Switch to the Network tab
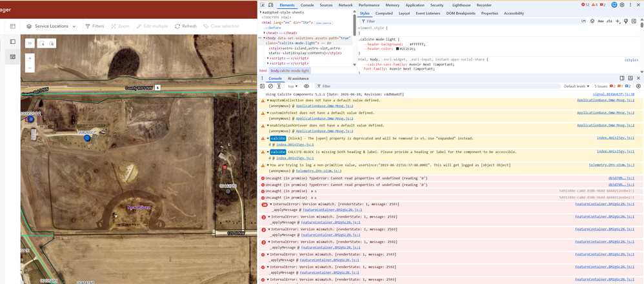644x284 pixels. 345,5
